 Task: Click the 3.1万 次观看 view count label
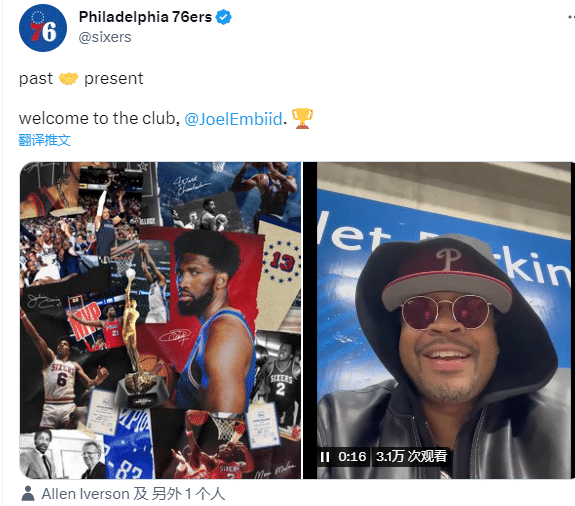411,457
